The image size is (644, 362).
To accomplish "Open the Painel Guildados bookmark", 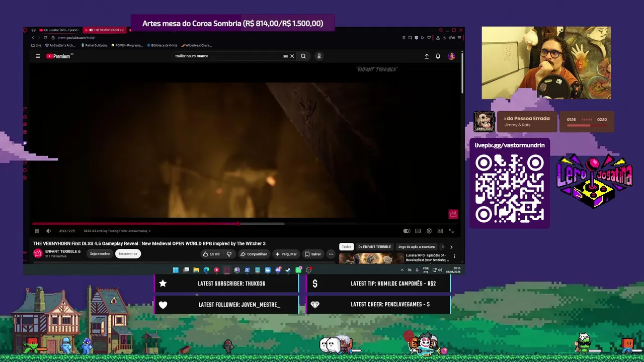I will [x=94, y=45].
